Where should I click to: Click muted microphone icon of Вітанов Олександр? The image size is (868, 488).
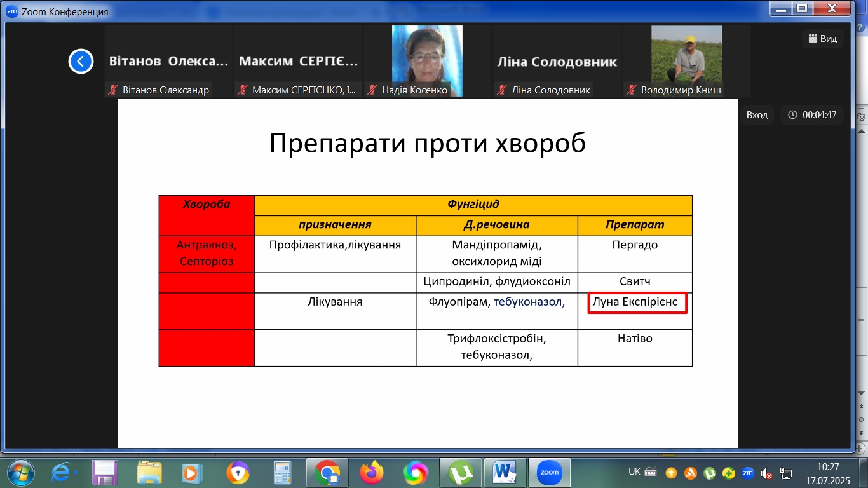[x=114, y=90]
